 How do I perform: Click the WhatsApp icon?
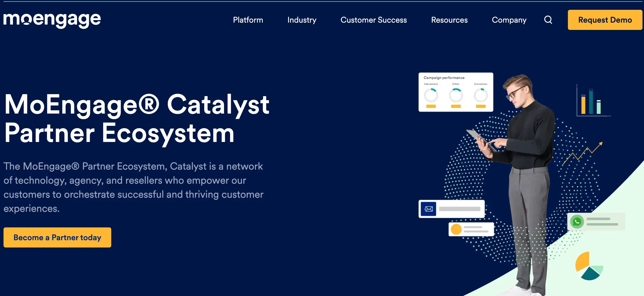(x=577, y=222)
